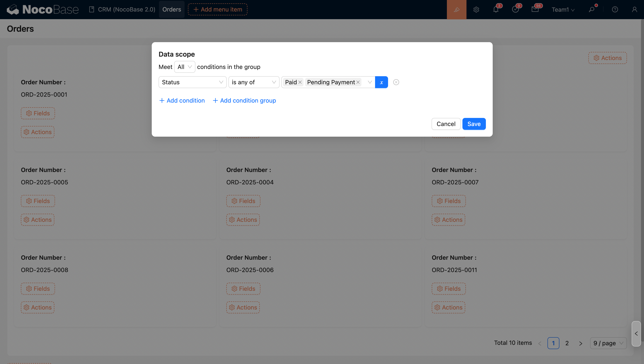Open the mail inbox icon

[535, 10]
